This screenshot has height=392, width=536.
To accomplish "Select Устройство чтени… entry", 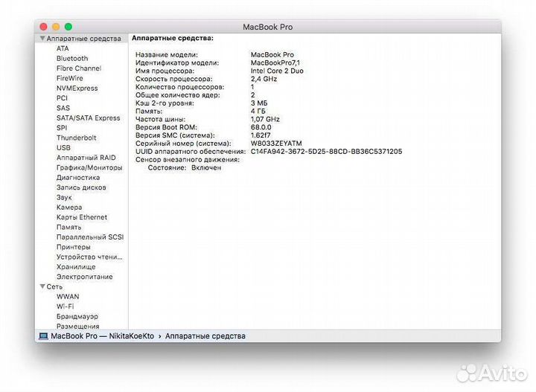I will pyautogui.click(x=89, y=257).
